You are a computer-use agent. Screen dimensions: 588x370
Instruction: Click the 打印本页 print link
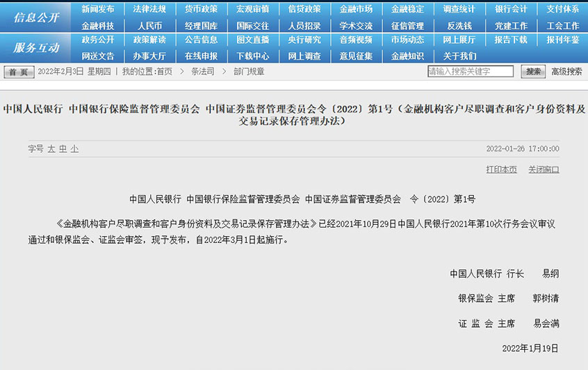pyautogui.click(x=501, y=169)
